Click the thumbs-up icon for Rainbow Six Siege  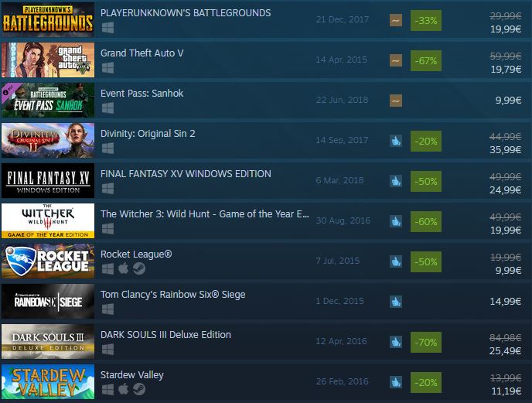[396, 302]
